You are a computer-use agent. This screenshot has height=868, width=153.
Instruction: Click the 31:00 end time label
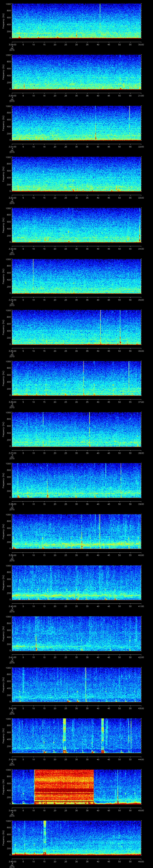pos(141,96)
